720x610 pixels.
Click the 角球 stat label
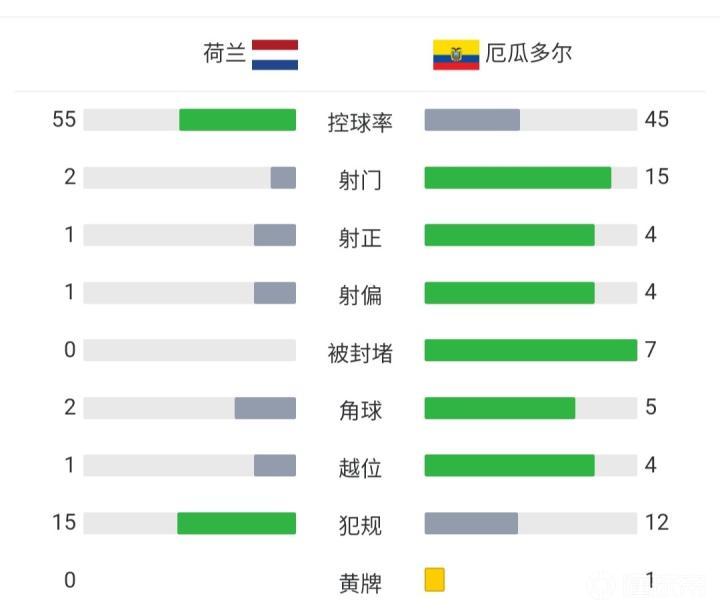360,410
